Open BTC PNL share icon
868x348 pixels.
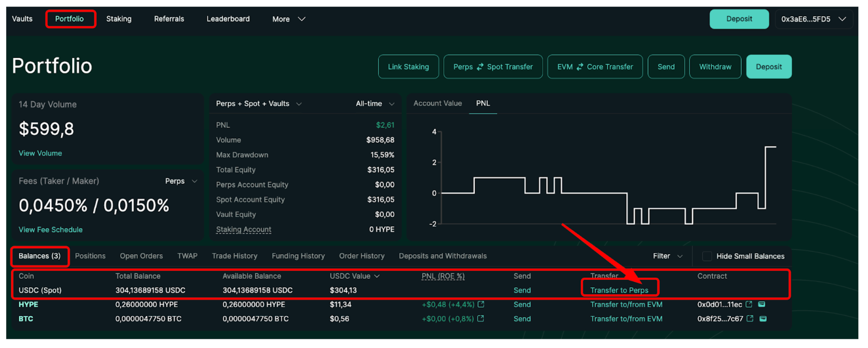[x=481, y=319]
